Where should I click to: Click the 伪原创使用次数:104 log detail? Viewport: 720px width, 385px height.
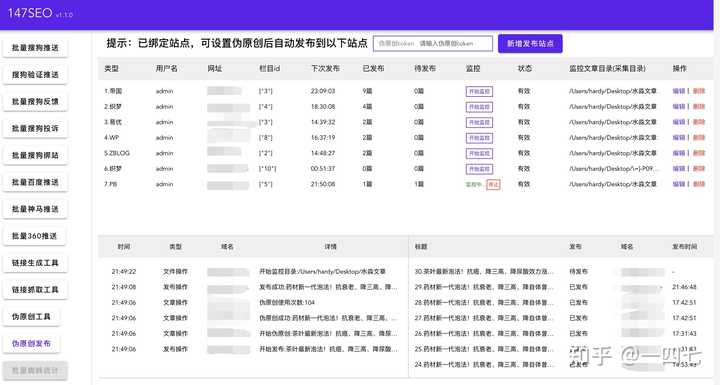(287, 303)
